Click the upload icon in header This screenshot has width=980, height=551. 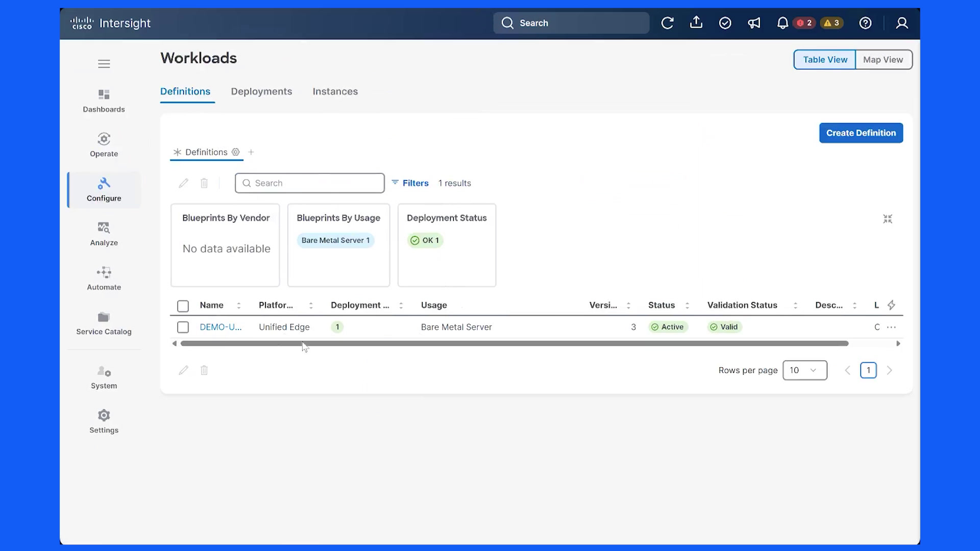(x=696, y=23)
